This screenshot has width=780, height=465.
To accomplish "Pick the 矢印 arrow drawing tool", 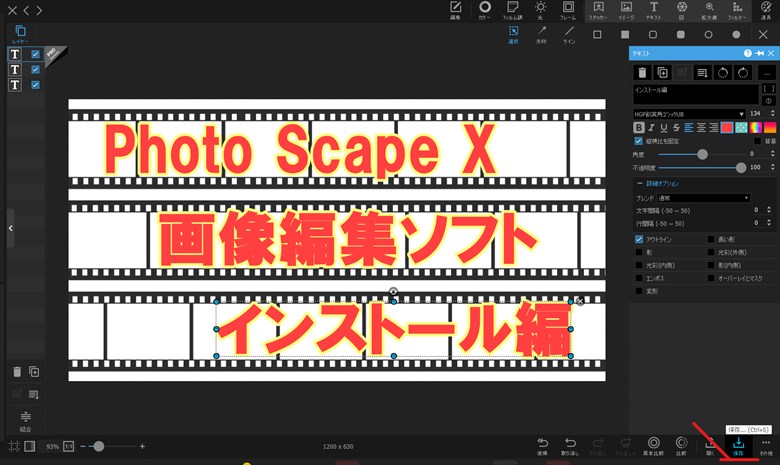I will (x=541, y=35).
